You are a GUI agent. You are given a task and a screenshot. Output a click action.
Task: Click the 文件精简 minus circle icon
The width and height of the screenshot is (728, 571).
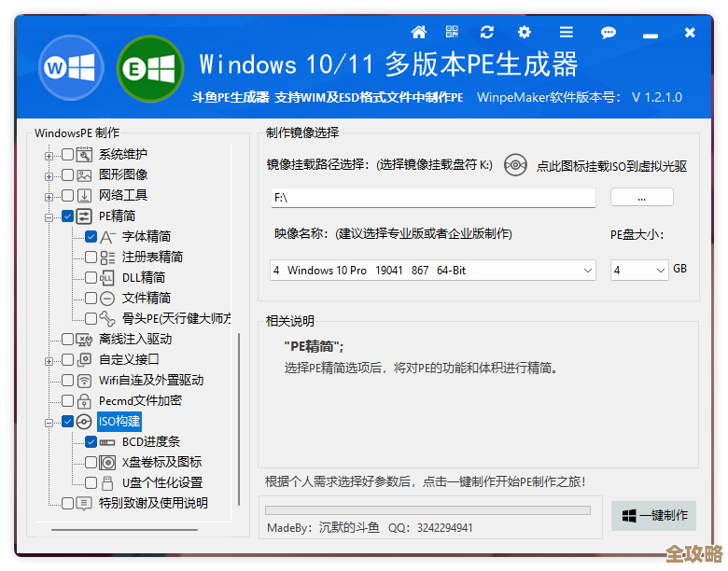coord(107,298)
